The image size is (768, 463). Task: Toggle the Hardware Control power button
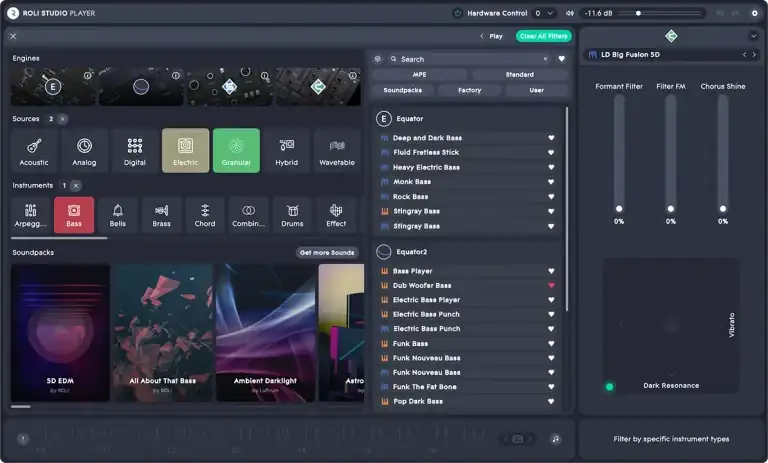457,13
